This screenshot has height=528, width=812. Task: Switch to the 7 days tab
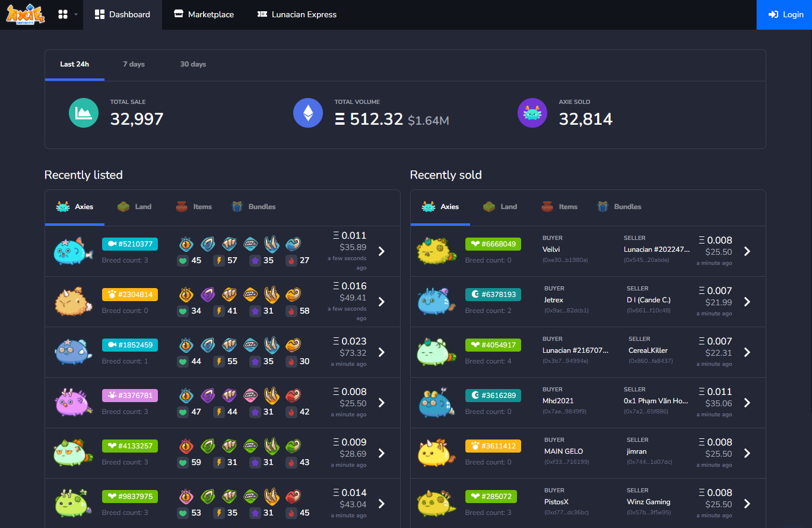[134, 64]
